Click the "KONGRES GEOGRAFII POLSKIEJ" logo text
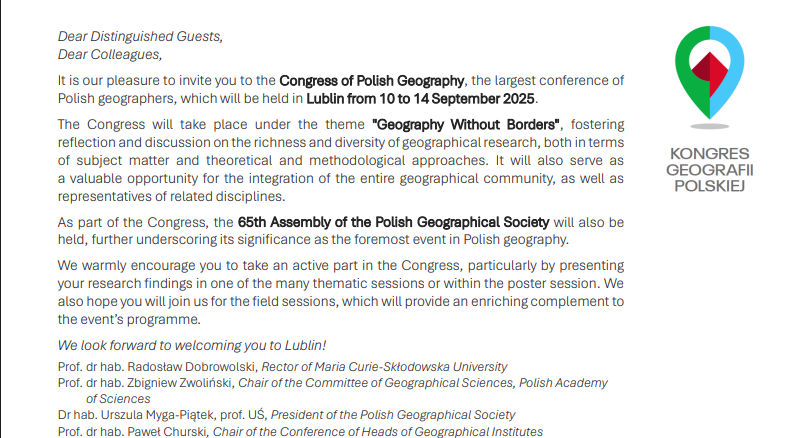 (711, 170)
